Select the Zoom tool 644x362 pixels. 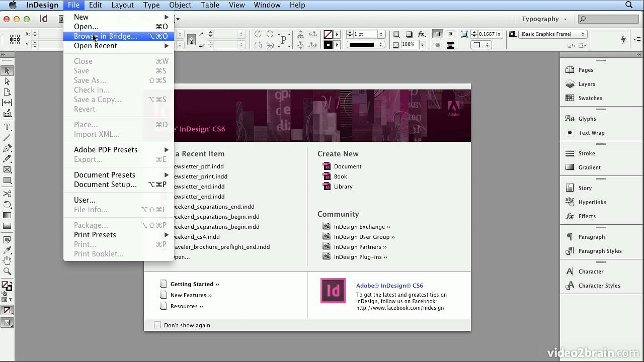click(7, 271)
